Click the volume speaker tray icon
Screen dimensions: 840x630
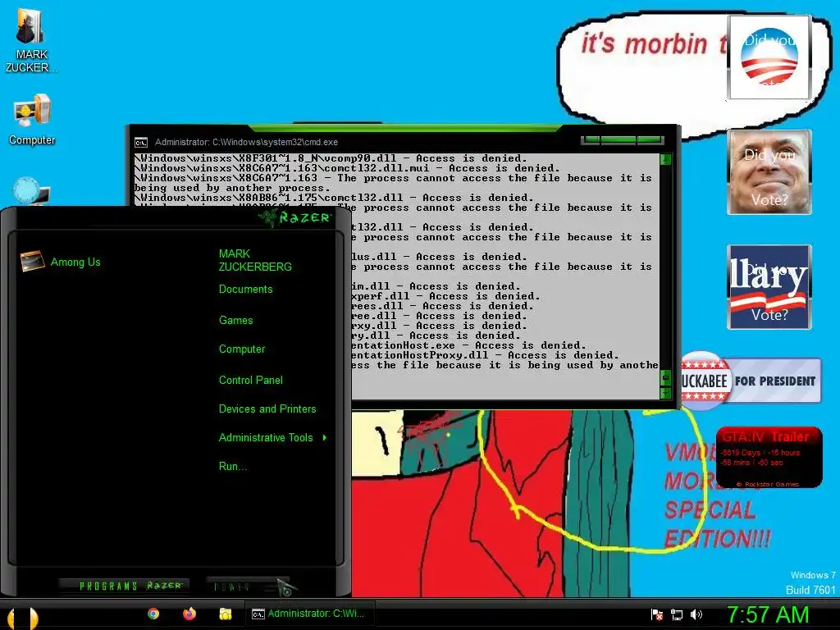[x=696, y=614]
